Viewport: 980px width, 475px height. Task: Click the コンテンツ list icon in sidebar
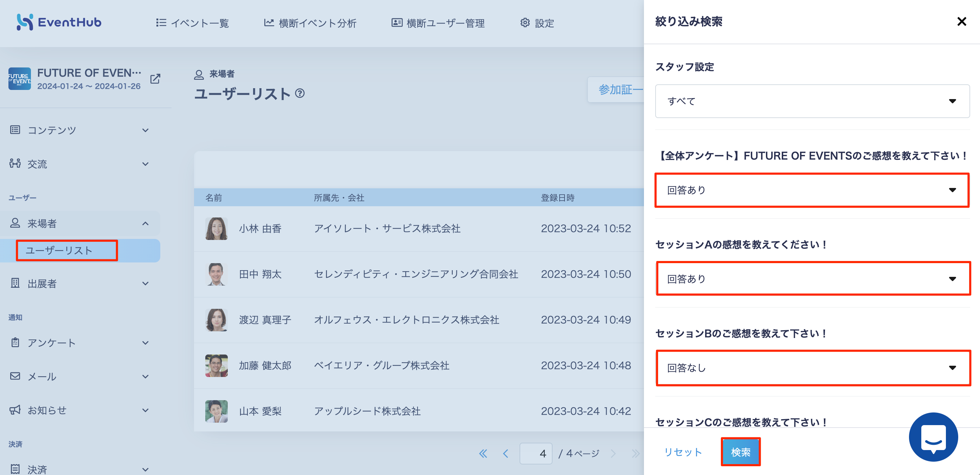click(15, 130)
